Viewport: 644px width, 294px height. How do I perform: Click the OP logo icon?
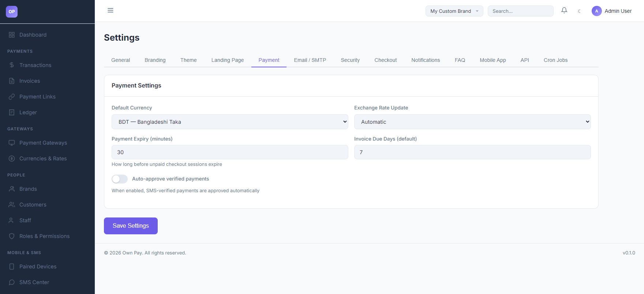(x=12, y=12)
